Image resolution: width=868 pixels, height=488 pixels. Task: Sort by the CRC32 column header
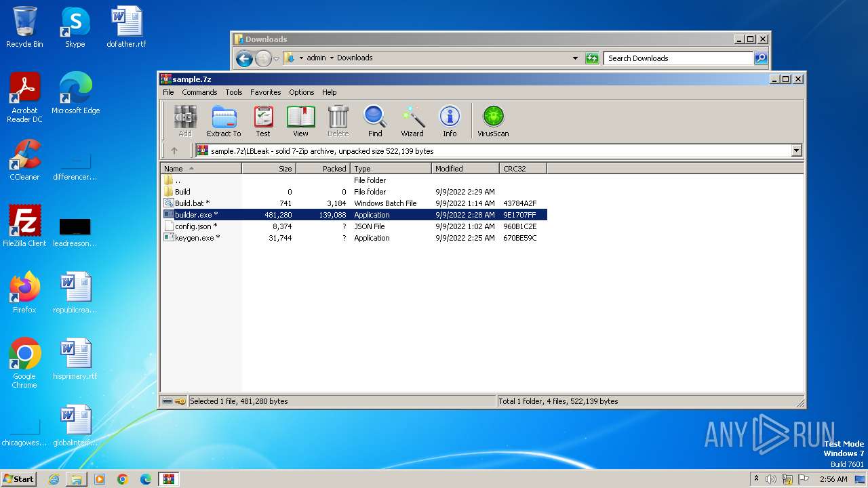tap(524, 168)
